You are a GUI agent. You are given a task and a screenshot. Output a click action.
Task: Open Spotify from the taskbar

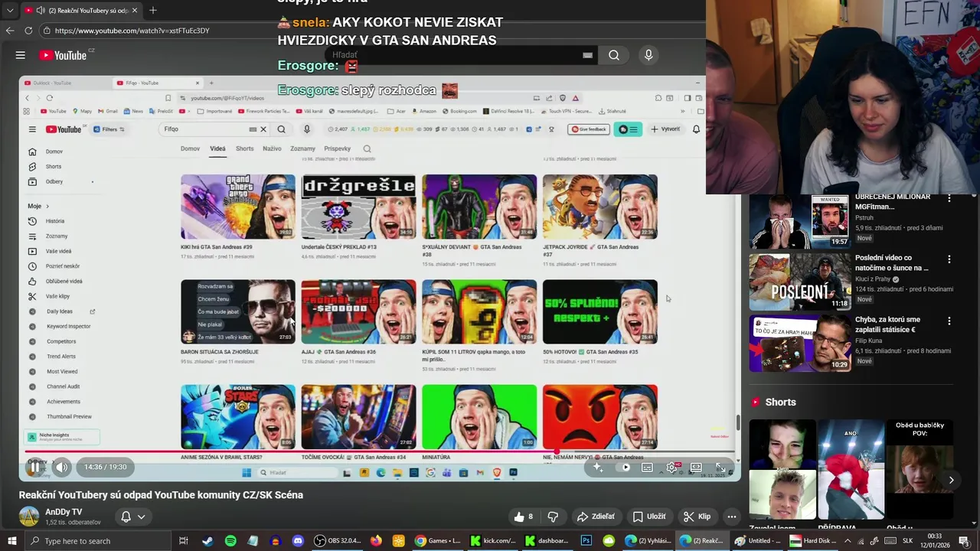pos(230,541)
